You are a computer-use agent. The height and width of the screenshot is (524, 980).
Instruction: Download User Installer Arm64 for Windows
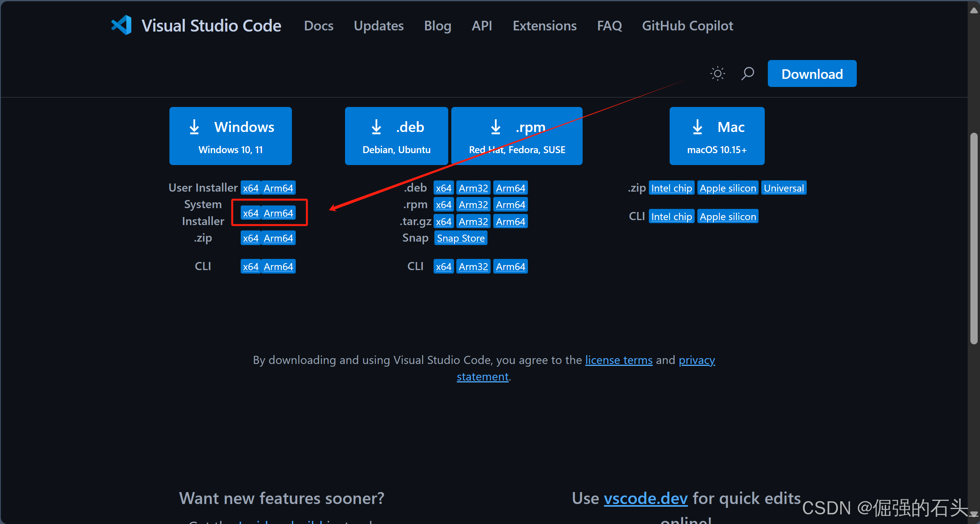click(x=278, y=188)
